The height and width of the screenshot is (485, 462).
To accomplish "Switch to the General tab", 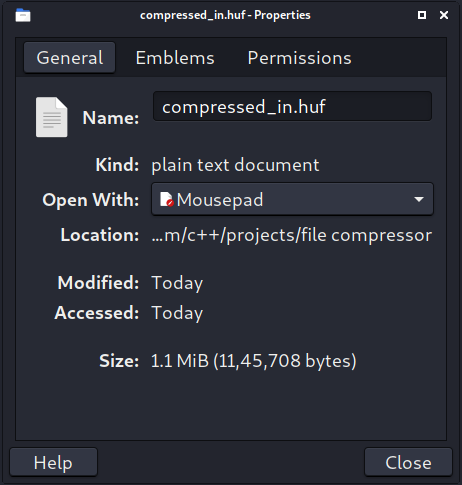I will (x=69, y=58).
